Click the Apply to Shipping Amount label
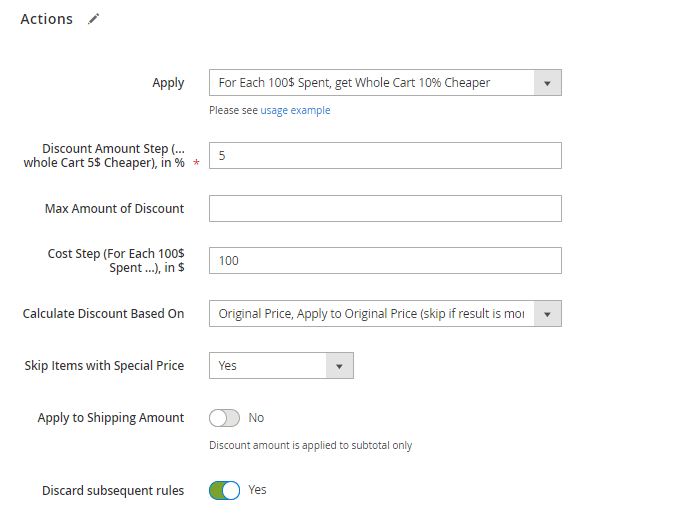The image size is (685, 519). [x=111, y=418]
